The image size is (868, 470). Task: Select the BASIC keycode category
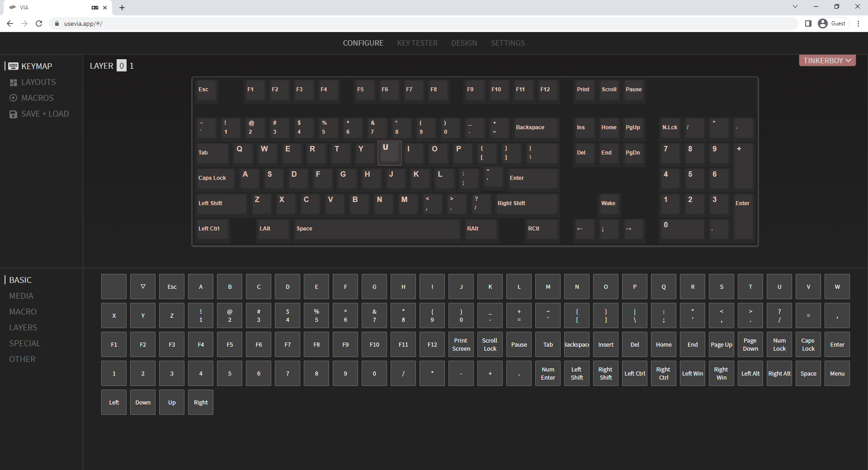tap(20, 280)
